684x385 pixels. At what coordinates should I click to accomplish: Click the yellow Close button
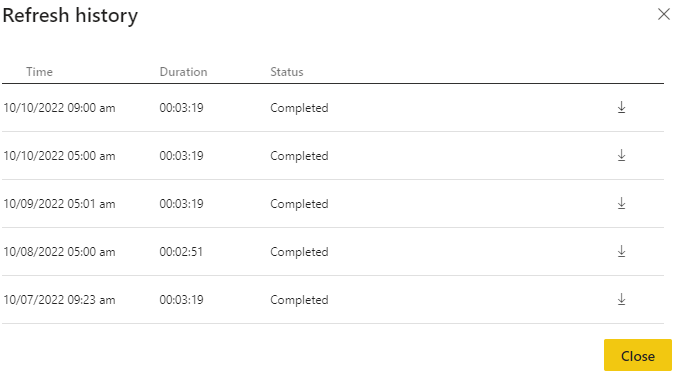[638, 355]
